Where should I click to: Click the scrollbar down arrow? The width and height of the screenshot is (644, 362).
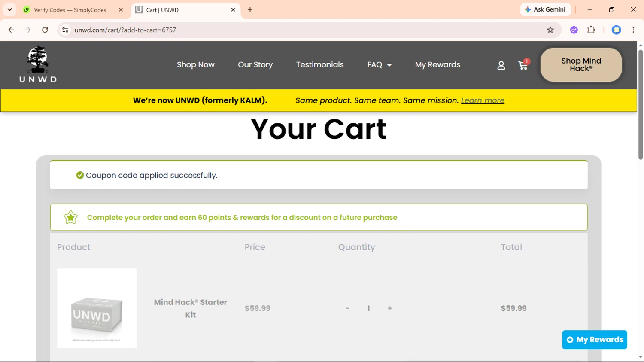(641, 357)
